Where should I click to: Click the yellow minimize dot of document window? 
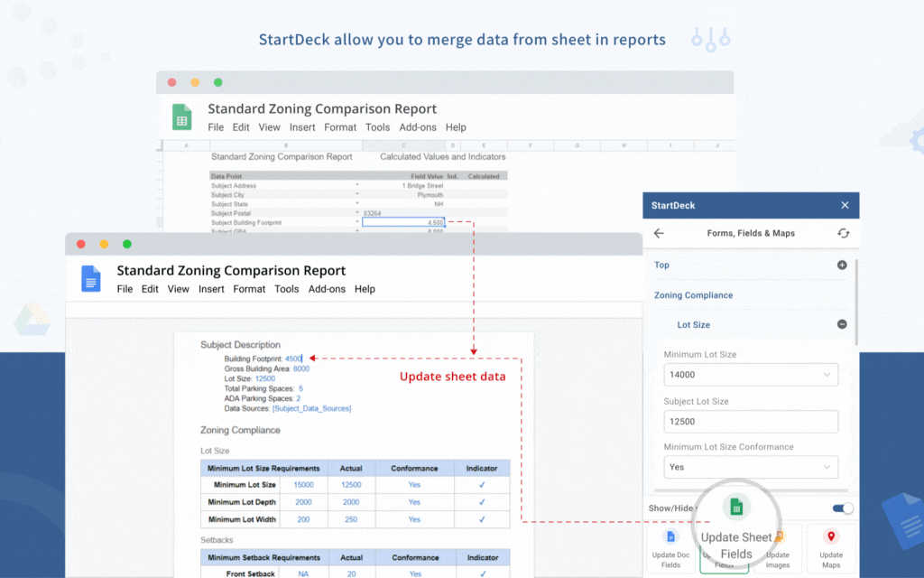coord(104,244)
